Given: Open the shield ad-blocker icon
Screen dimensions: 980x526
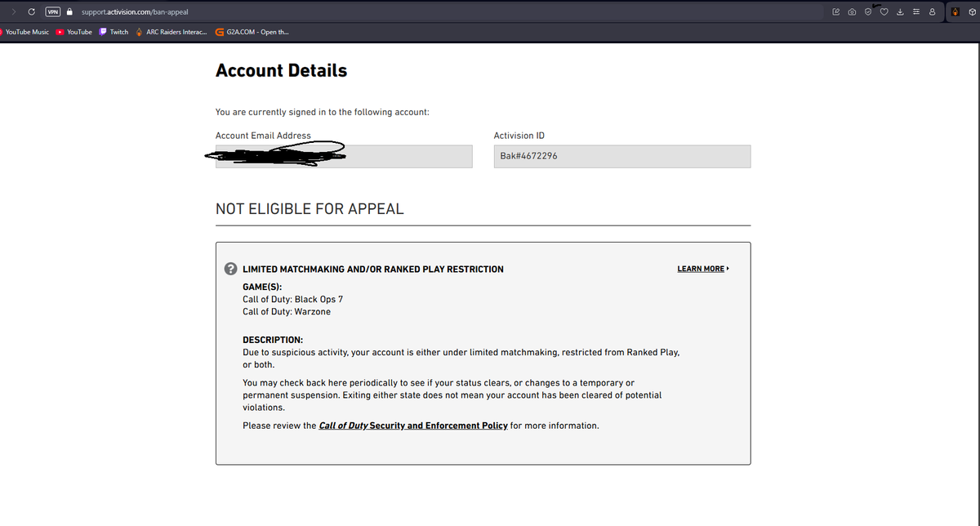Looking at the screenshot, I should tap(869, 11).
